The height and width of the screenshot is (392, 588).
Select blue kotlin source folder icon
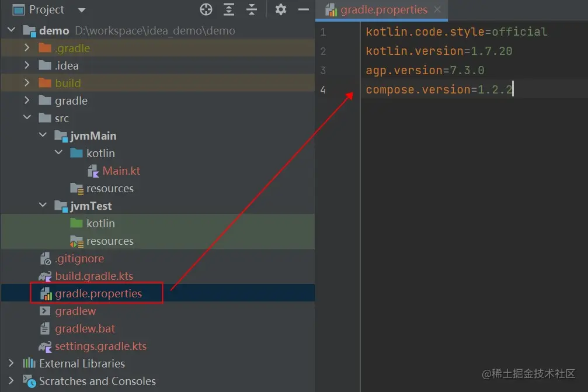coord(76,153)
